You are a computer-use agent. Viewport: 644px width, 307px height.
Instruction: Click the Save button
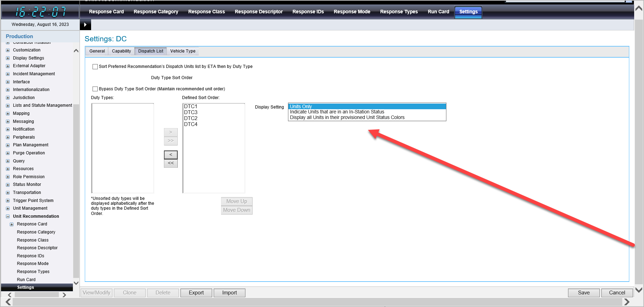583,293
